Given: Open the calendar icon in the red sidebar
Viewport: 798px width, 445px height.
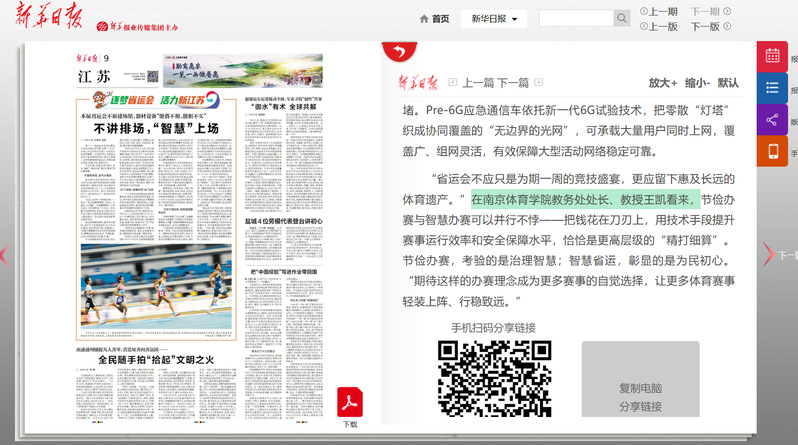Looking at the screenshot, I should click(772, 55).
